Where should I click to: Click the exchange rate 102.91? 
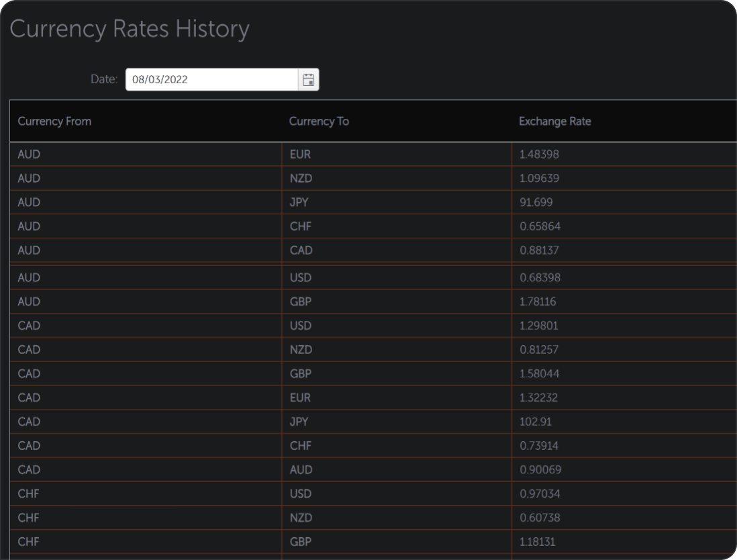(x=535, y=422)
